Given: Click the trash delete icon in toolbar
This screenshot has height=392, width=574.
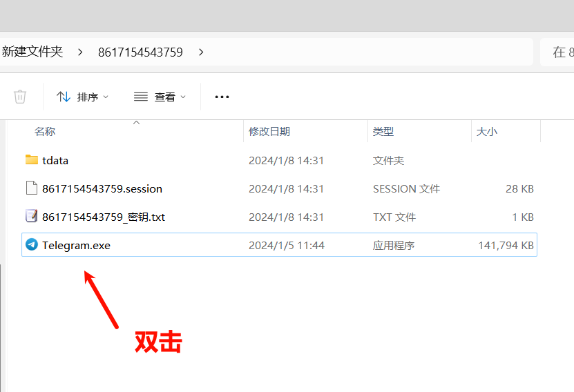Looking at the screenshot, I should coord(20,97).
